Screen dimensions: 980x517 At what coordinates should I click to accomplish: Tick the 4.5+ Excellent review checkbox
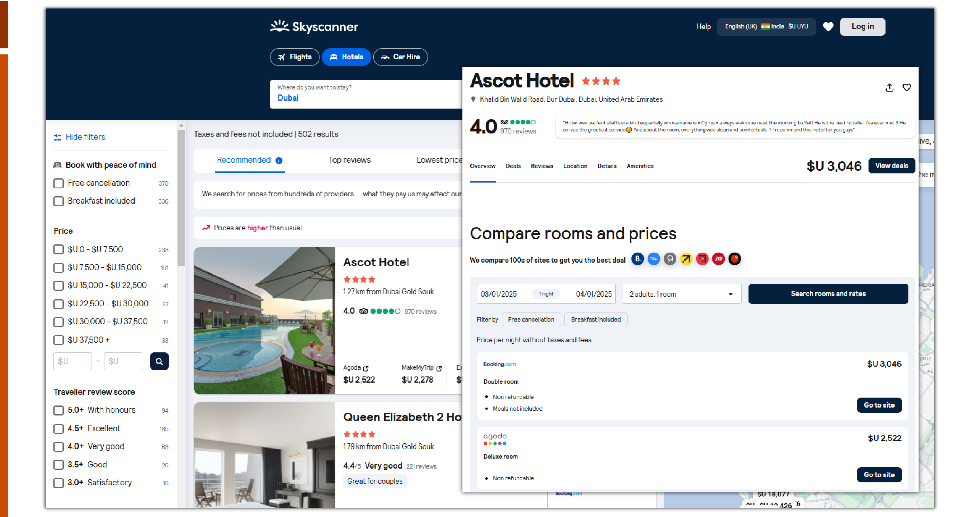click(x=59, y=429)
